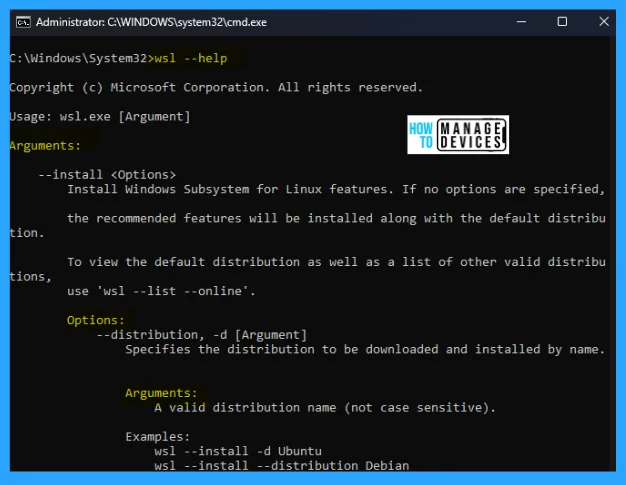Click 'Specifies the distribution to be downloaded' line
The width and height of the screenshot is (626, 485).
(365, 349)
